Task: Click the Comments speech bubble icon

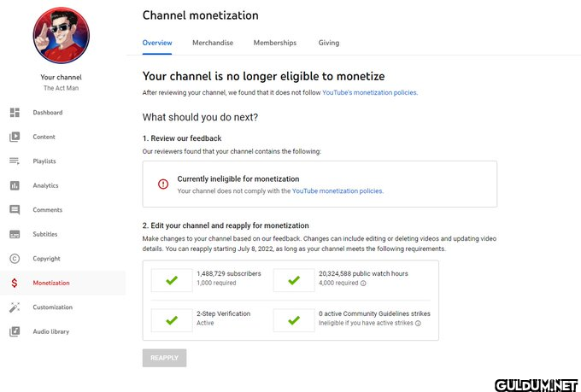Action: pyautogui.click(x=15, y=210)
